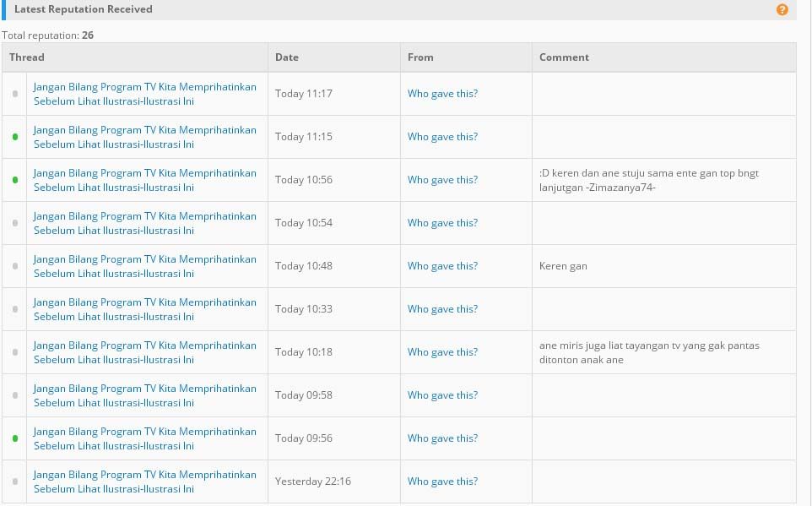Click the Thread column header

pyautogui.click(x=27, y=57)
